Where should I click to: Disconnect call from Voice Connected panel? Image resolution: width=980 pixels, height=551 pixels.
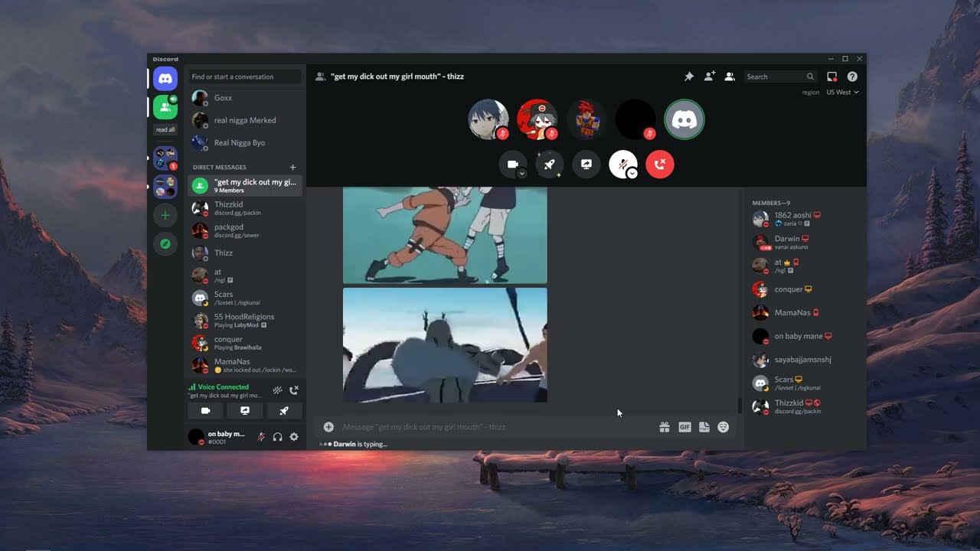[x=294, y=390]
